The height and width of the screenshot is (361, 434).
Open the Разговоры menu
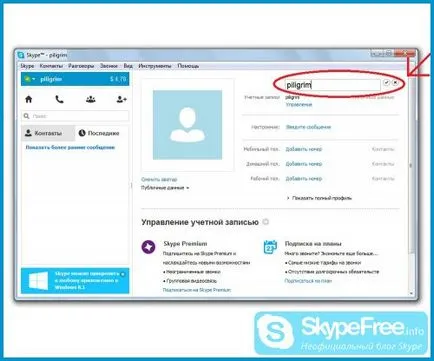click(x=81, y=66)
